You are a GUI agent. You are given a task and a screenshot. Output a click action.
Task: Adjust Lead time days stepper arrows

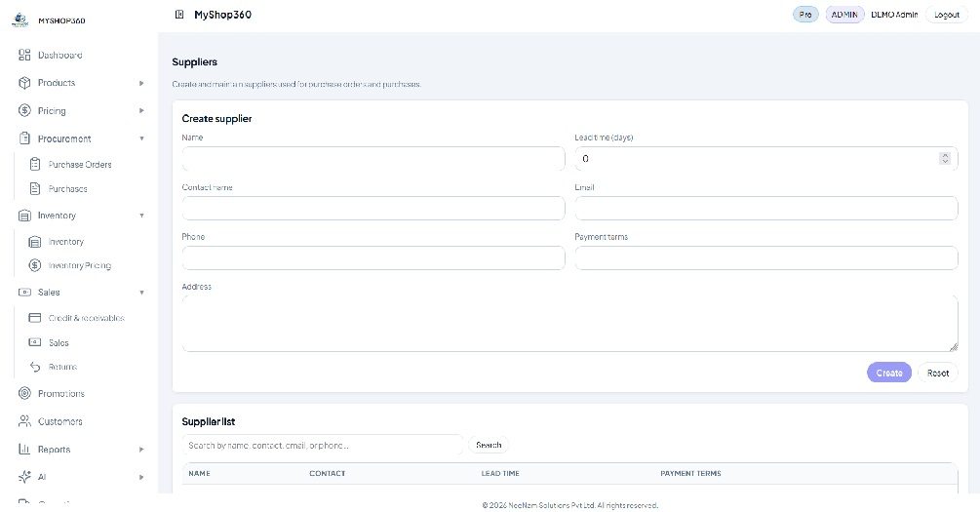944,159
